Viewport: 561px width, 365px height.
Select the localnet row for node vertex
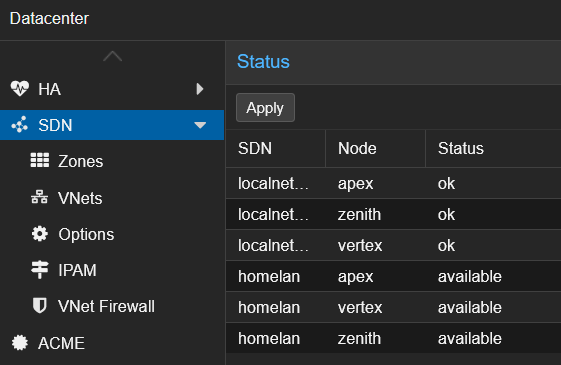394,245
